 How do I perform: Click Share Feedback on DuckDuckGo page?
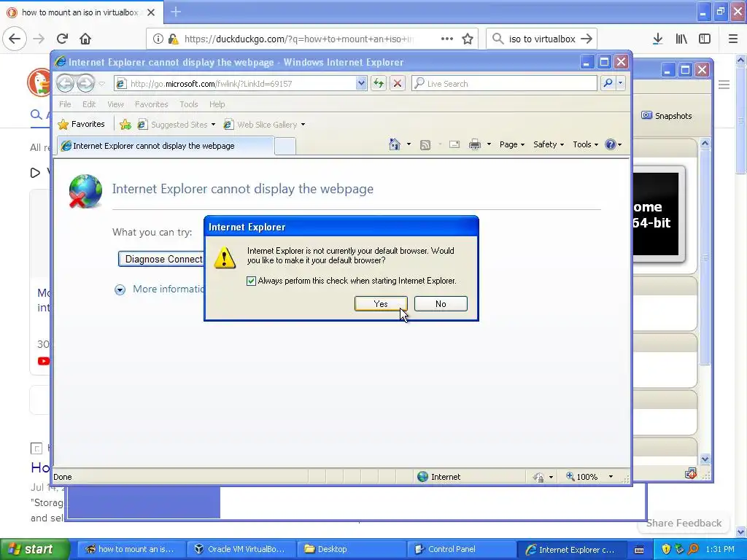click(684, 523)
